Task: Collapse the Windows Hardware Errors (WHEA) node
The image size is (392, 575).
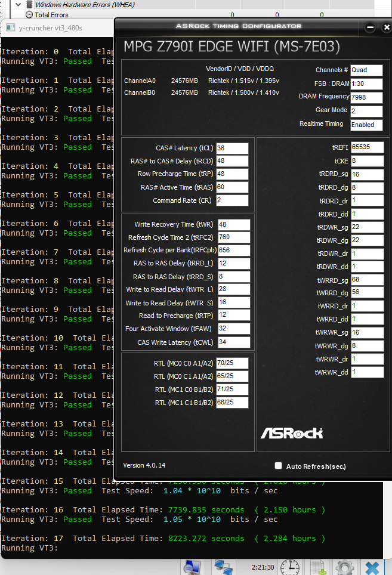Action: click(18, 5)
